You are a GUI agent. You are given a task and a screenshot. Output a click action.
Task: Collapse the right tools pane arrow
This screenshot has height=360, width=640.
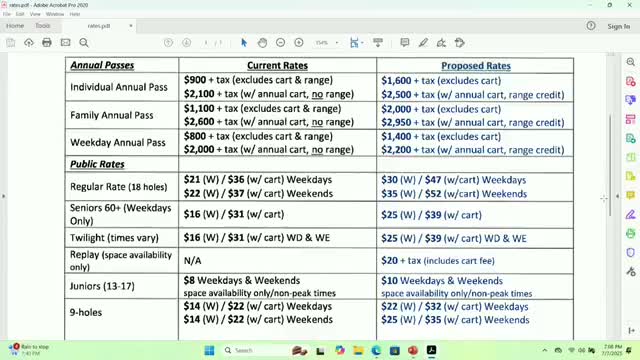point(617,196)
